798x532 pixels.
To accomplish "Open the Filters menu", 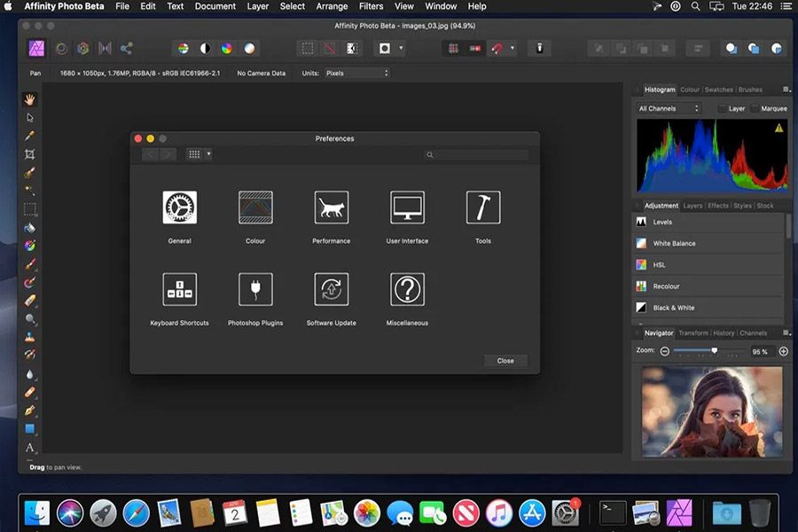I will [x=371, y=6].
